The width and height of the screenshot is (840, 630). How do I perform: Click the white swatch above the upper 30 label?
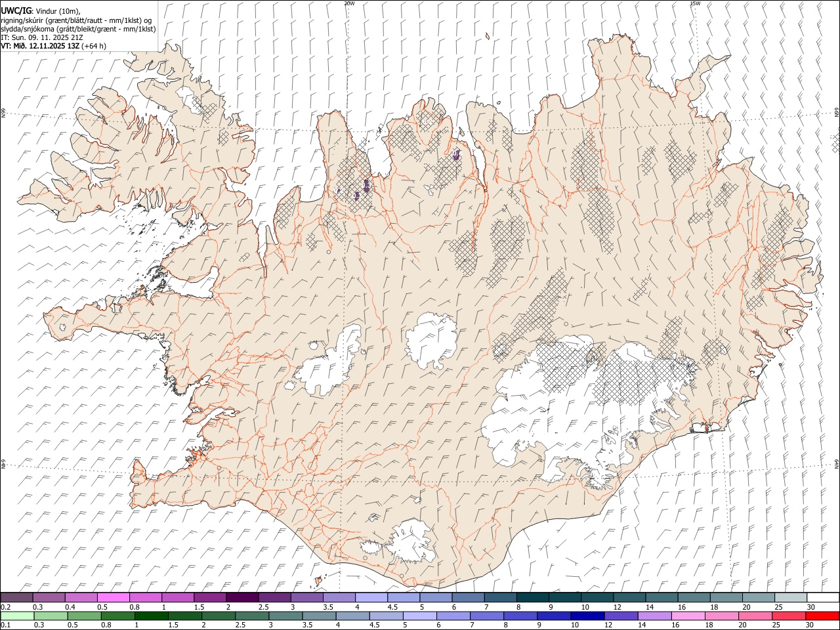coord(822,597)
